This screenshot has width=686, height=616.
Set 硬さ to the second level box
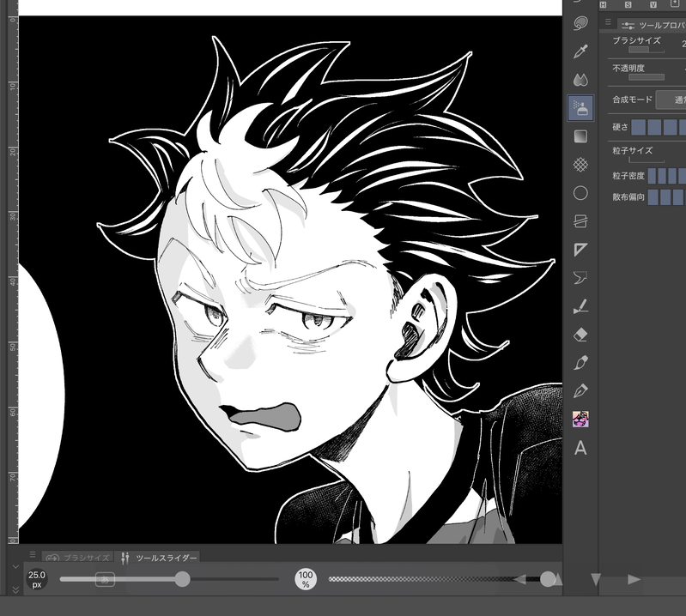click(x=654, y=127)
